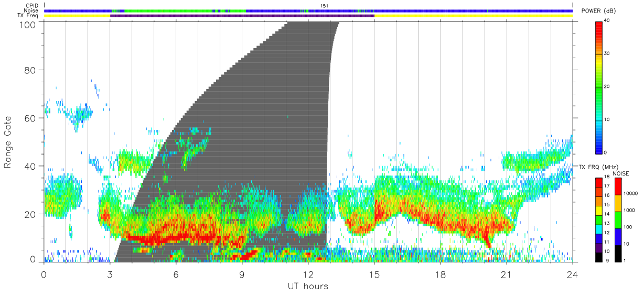
Task: Click the '40' tick on Range Gate axis
Action: coord(30,166)
